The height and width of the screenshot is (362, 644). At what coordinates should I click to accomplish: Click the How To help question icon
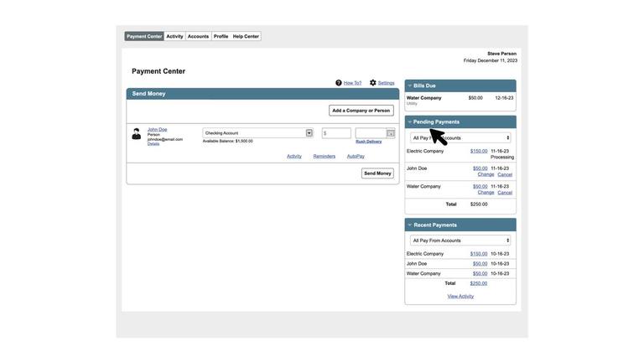[x=339, y=82]
